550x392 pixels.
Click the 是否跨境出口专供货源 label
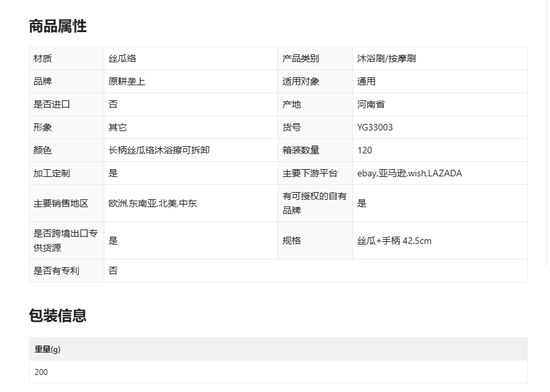[x=66, y=241]
